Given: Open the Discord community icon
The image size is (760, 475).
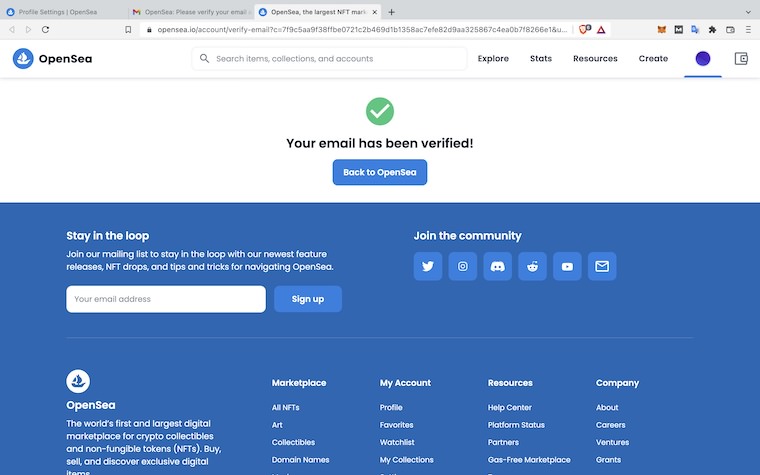Looking at the screenshot, I should [x=498, y=266].
